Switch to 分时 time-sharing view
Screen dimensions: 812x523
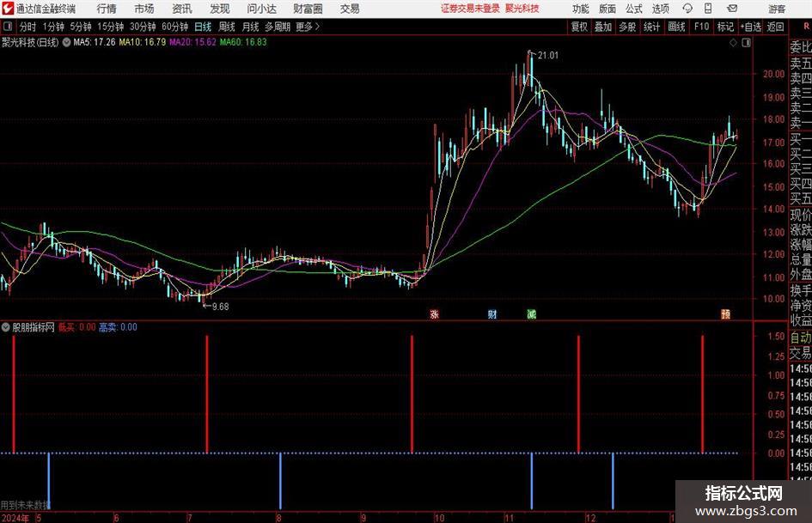(x=28, y=27)
